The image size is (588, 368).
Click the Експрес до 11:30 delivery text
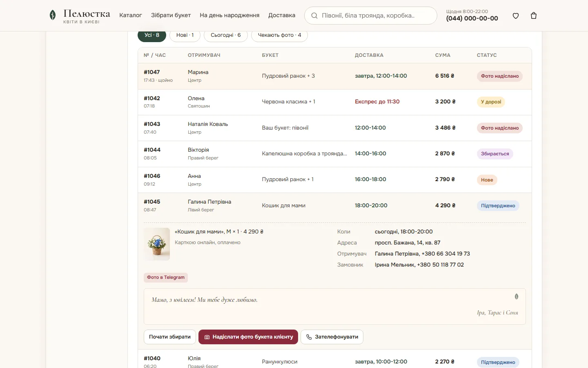click(377, 102)
